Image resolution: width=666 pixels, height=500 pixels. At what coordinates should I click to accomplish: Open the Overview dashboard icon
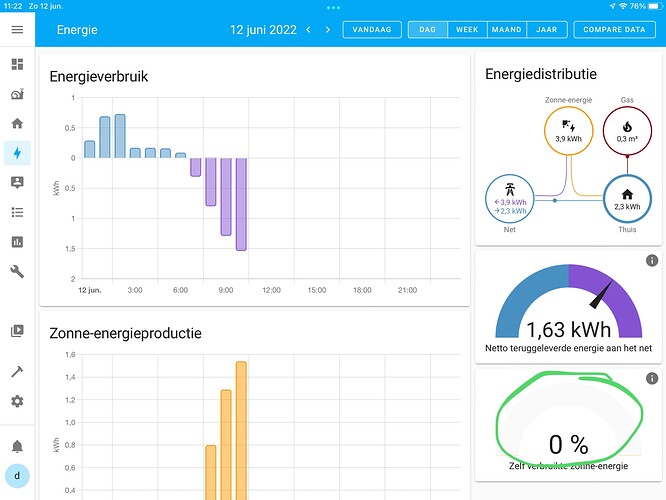point(17,64)
